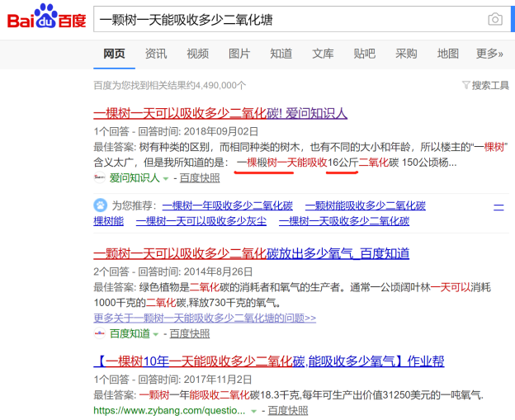515x420 pixels.
Task: Open suggestion ending in 棵树能
Action: click(x=109, y=221)
